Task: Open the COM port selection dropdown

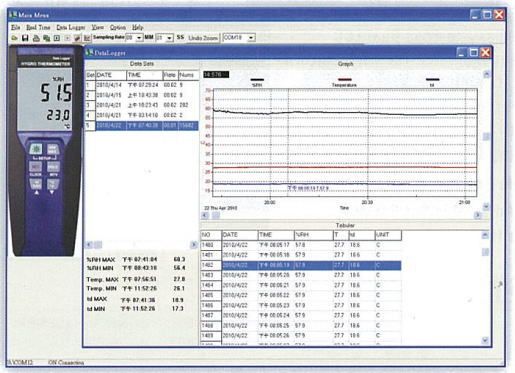Action: (251, 38)
